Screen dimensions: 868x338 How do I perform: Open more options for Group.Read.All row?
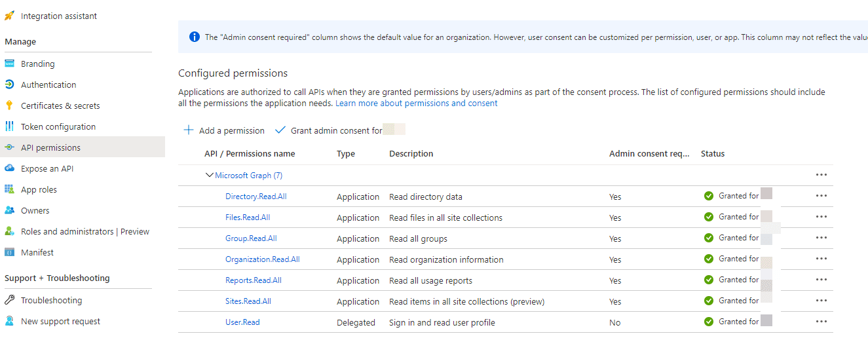(821, 238)
